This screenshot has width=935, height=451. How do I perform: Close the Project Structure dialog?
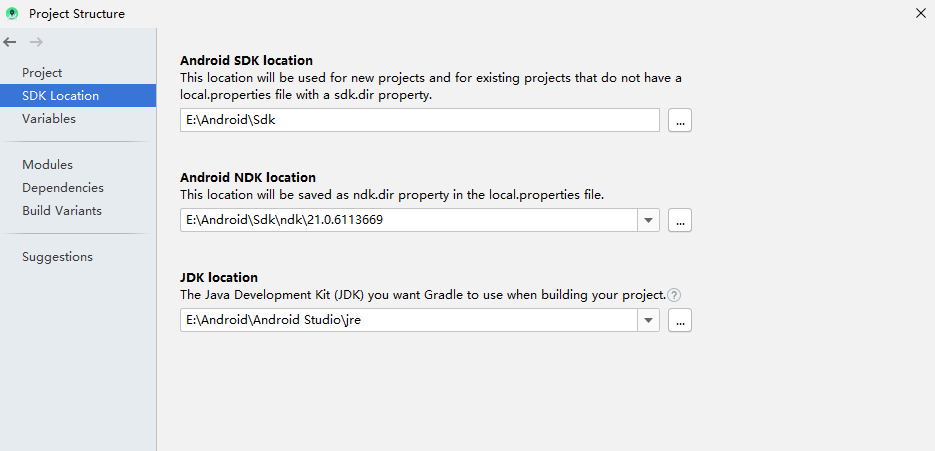[920, 13]
